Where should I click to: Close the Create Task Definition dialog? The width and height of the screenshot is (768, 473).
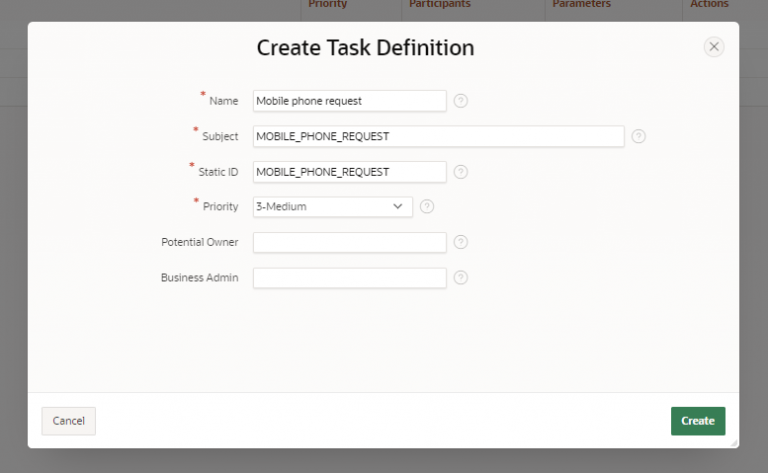click(714, 47)
